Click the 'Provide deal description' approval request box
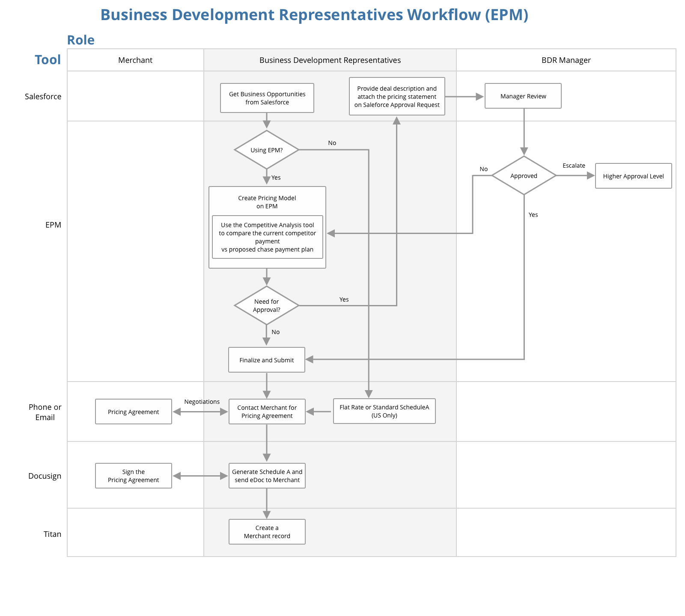This screenshot has height=616, width=685. (x=397, y=96)
